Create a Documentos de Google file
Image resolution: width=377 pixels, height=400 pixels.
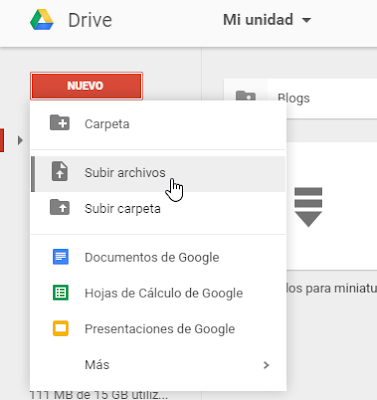point(158,257)
